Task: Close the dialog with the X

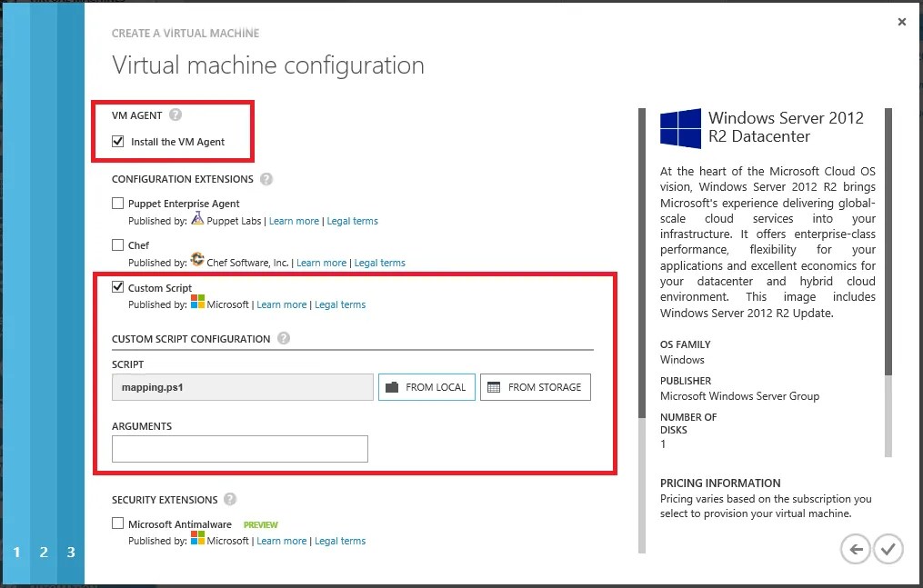Action: 902,22
